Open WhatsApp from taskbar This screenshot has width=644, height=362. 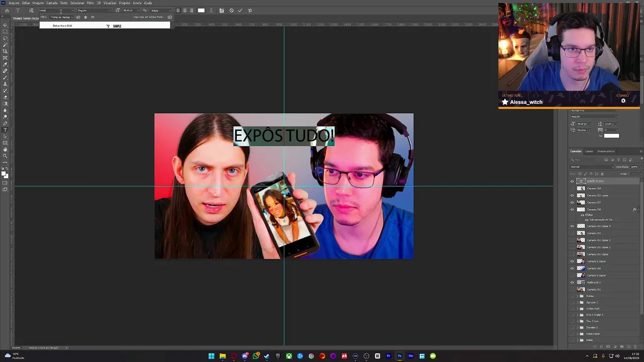coord(256,356)
